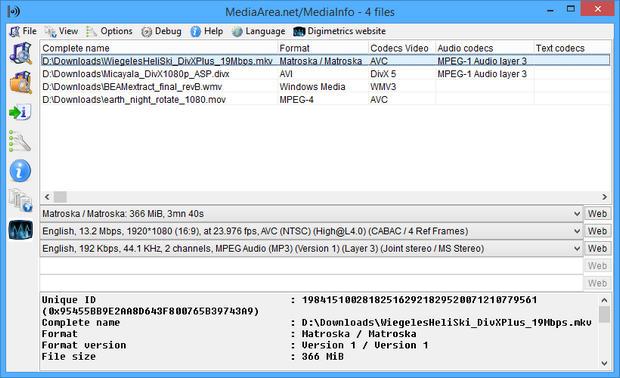Expand the audio stream 192 Kbps dropdown
This screenshot has height=378, width=620.
(x=577, y=249)
